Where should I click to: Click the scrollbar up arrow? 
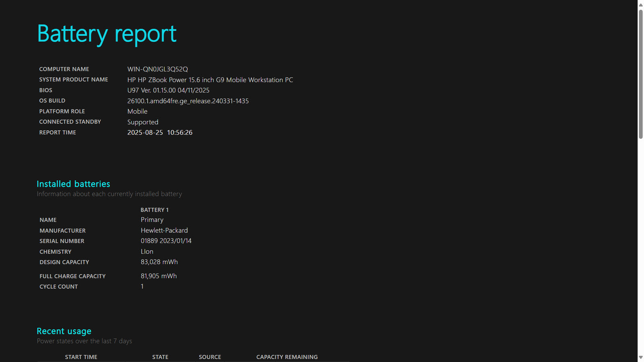coord(641,5)
